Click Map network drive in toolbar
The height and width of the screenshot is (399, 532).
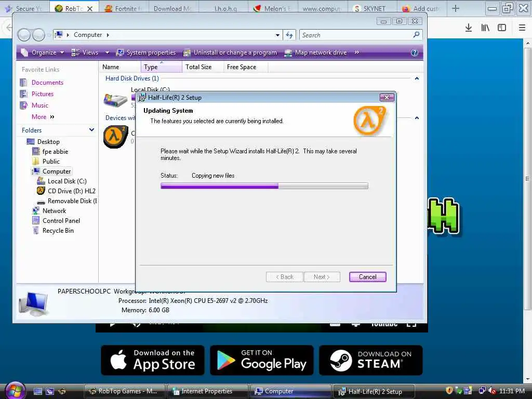pyautogui.click(x=315, y=52)
